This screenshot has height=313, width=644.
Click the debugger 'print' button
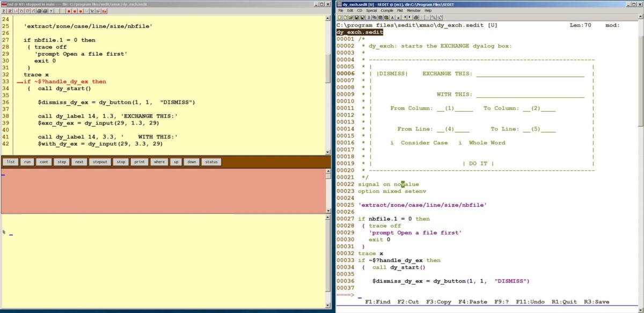pos(140,162)
